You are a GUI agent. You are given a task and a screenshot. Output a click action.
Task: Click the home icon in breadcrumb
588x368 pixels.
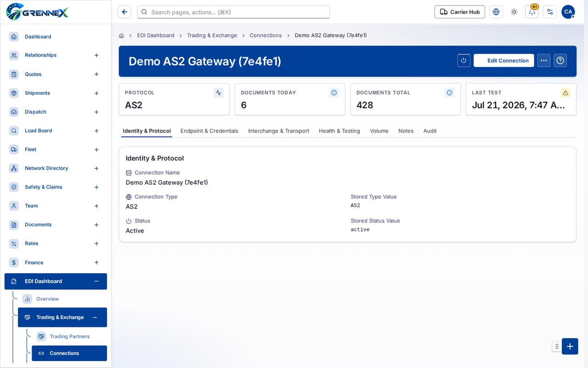[x=121, y=35]
